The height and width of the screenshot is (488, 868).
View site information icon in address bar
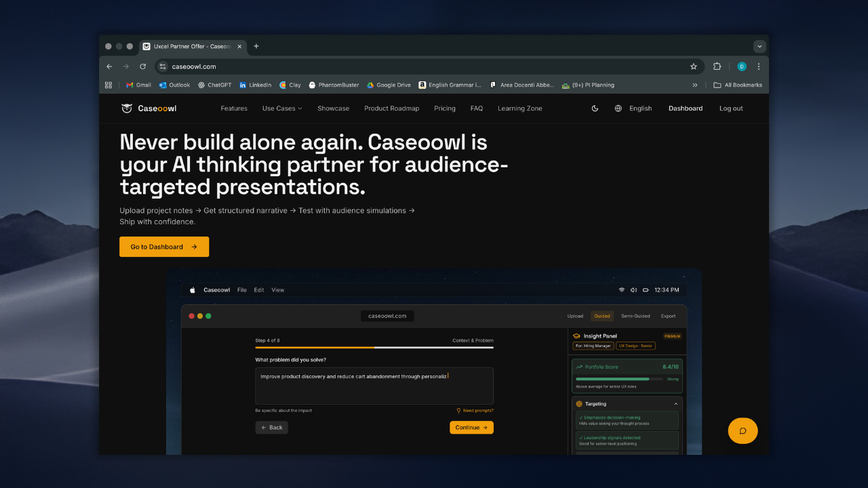(162, 66)
